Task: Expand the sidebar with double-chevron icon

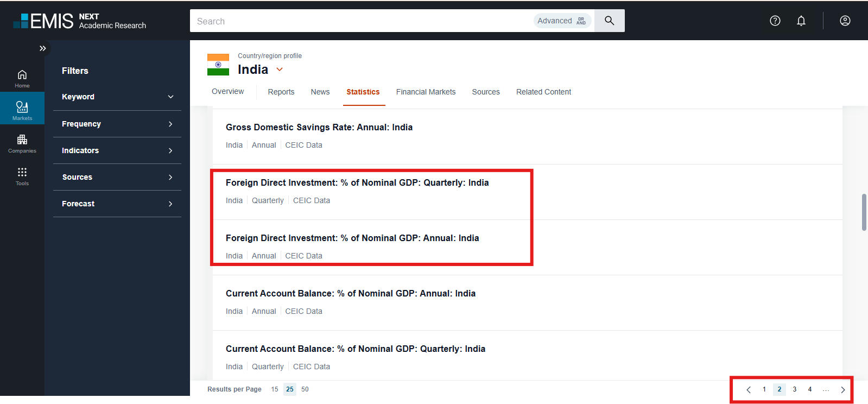Action: 42,48
